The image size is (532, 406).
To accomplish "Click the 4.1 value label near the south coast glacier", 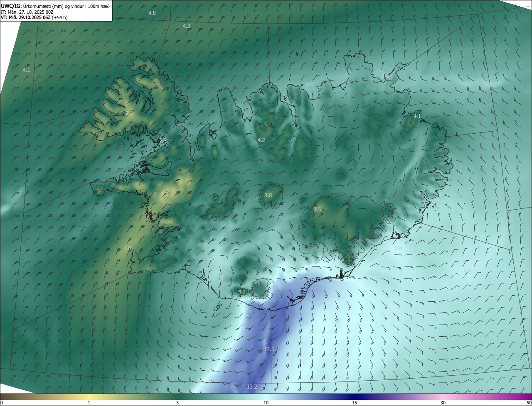I will (242, 291).
